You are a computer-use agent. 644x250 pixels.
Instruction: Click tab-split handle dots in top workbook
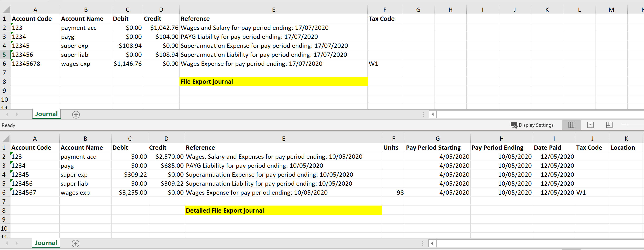pyautogui.click(x=423, y=114)
